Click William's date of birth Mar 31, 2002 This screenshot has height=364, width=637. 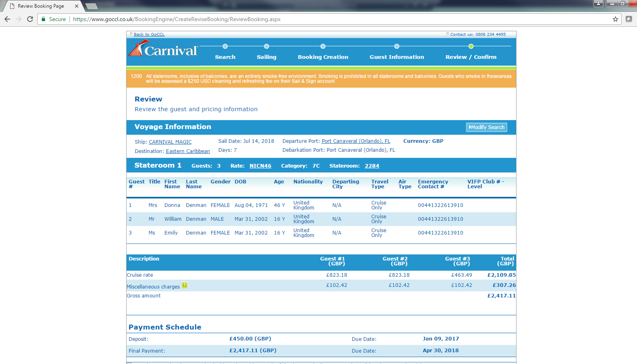pyautogui.click(x=251, y=219)
